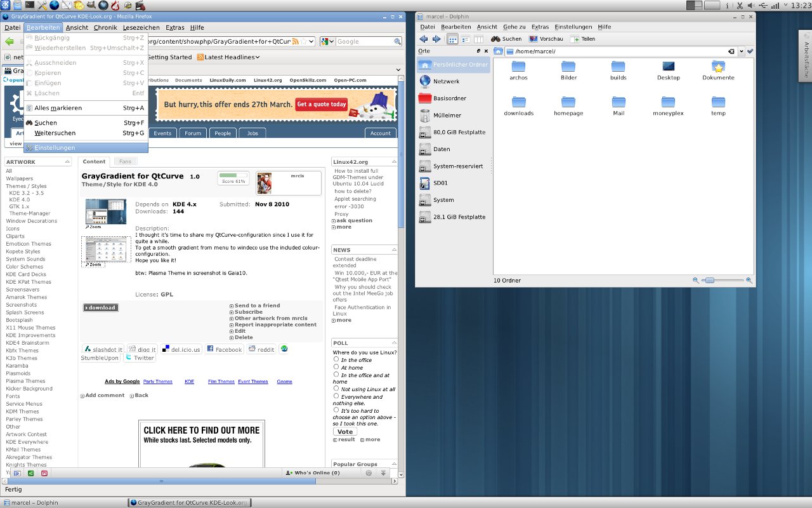812x508 pixels.
Task: Open the Firefox Lesezeichen menu
Action: (141, 27)
